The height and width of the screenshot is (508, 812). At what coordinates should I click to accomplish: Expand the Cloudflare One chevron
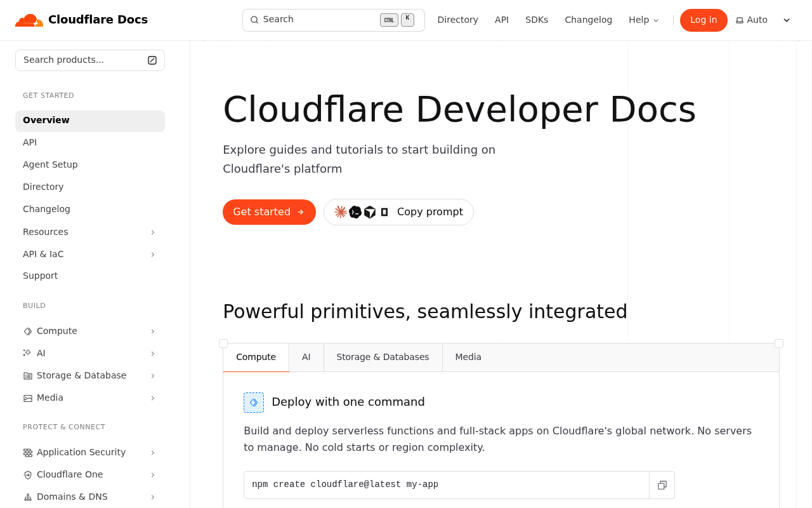coord(153,475)
